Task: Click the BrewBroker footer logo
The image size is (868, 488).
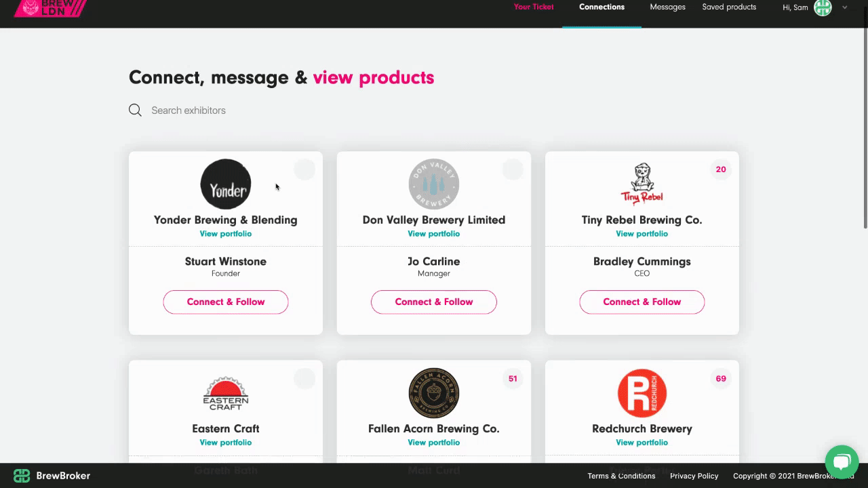Action: coord(52,476)
